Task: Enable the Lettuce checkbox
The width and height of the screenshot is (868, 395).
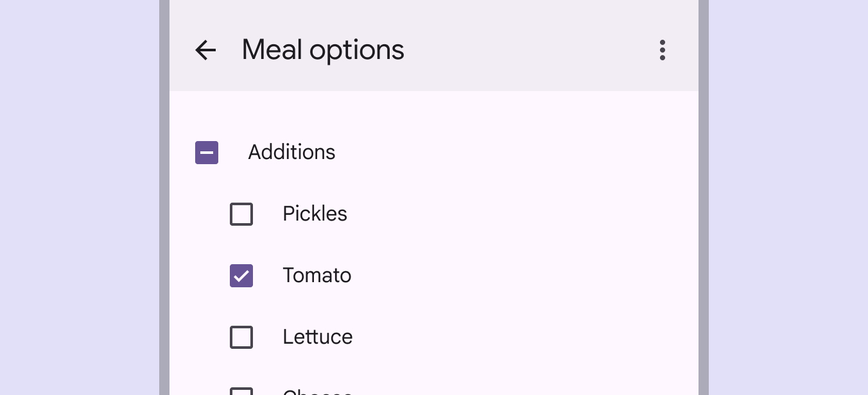Action: click(x=241, y=337)
